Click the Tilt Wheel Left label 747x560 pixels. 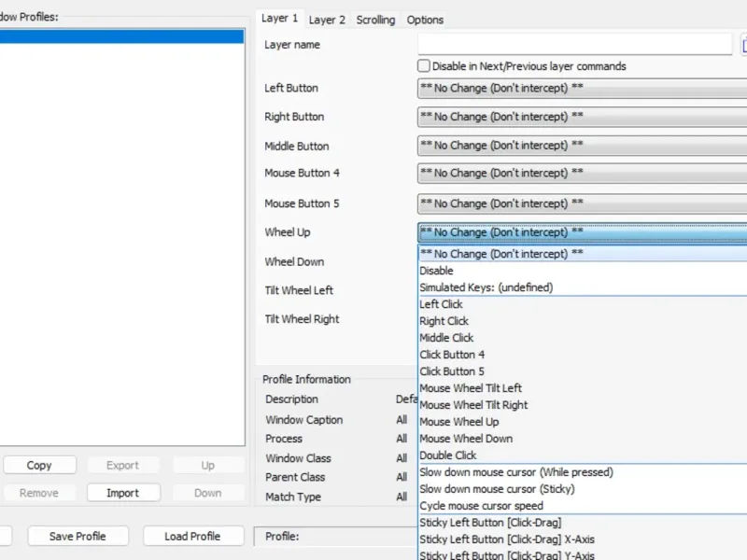click(x=299, y=290)
